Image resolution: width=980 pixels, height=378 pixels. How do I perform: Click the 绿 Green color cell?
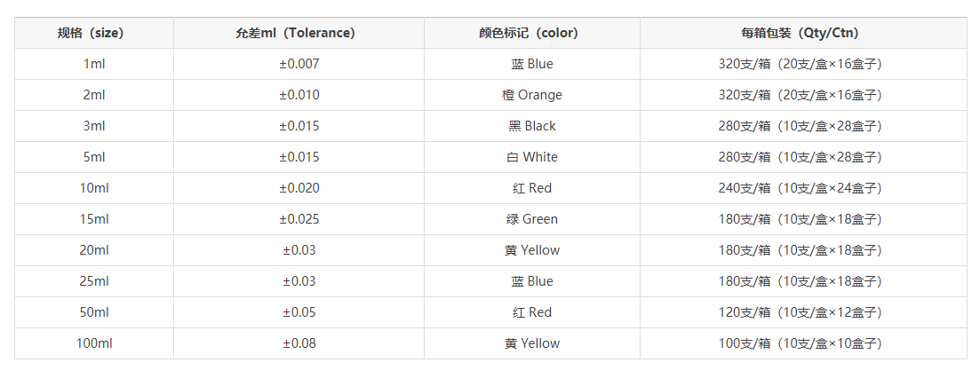[532, 219]
